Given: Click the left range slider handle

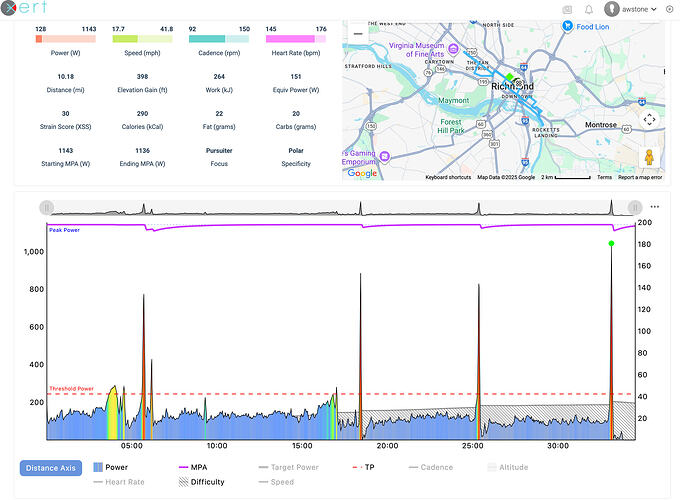Looking at the screenshot, I should 45,207.
